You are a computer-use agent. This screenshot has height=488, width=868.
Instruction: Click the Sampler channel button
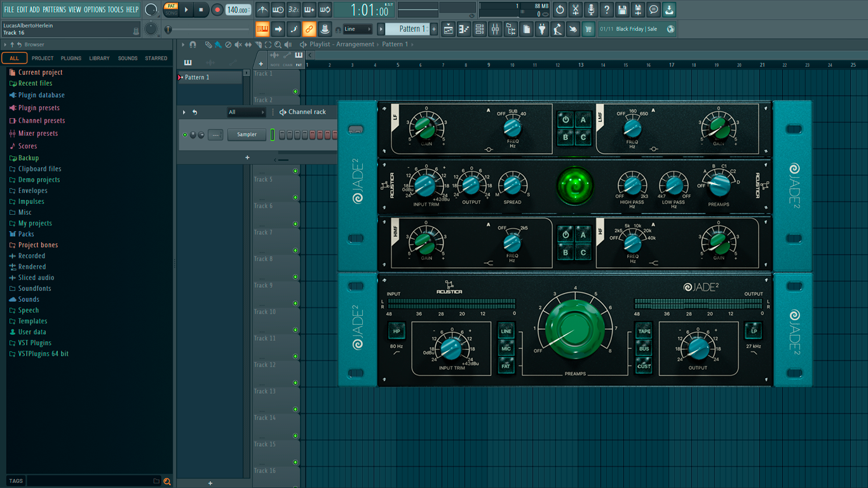click(x=247, y=135)
